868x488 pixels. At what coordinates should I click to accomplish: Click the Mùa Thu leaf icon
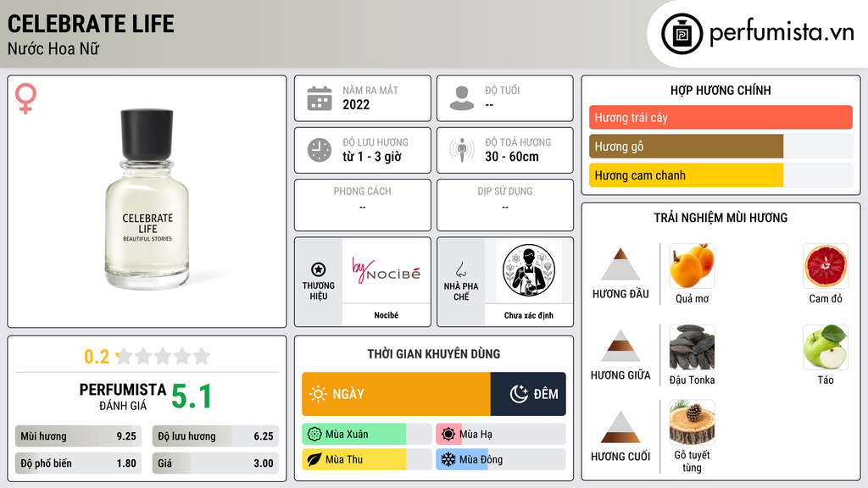[x=314, y=459]
